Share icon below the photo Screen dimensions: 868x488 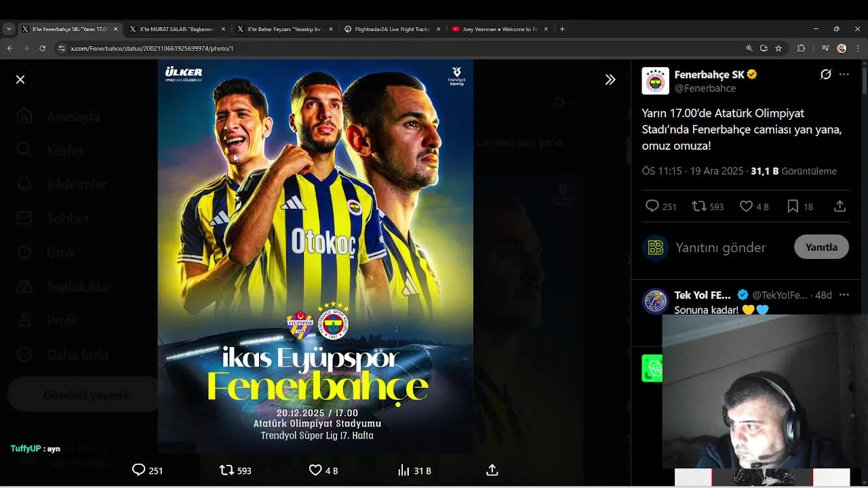point(492,470)
